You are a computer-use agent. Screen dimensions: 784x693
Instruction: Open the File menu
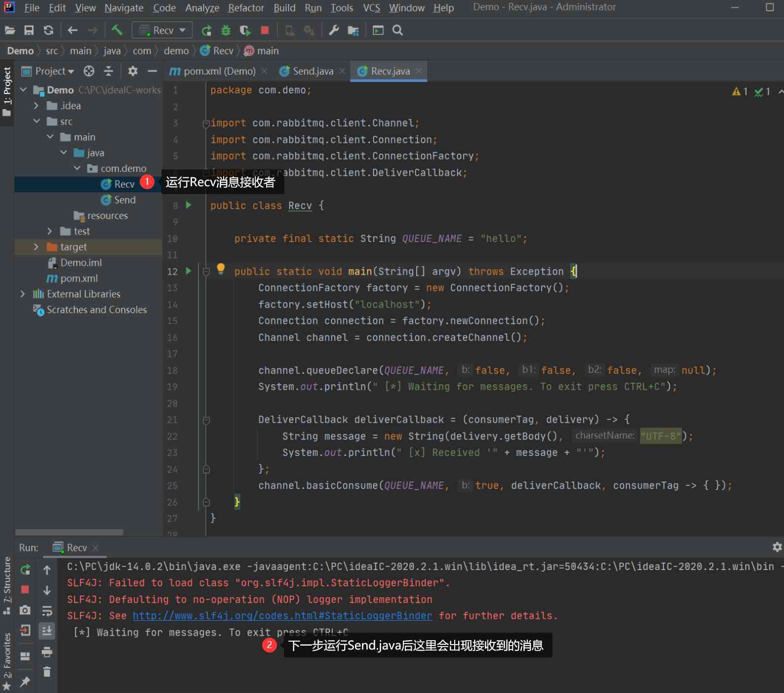coord(32,8)
